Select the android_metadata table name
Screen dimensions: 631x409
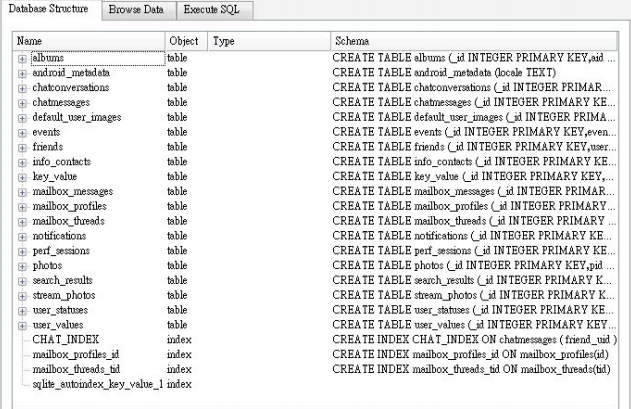tap(71, 74)
